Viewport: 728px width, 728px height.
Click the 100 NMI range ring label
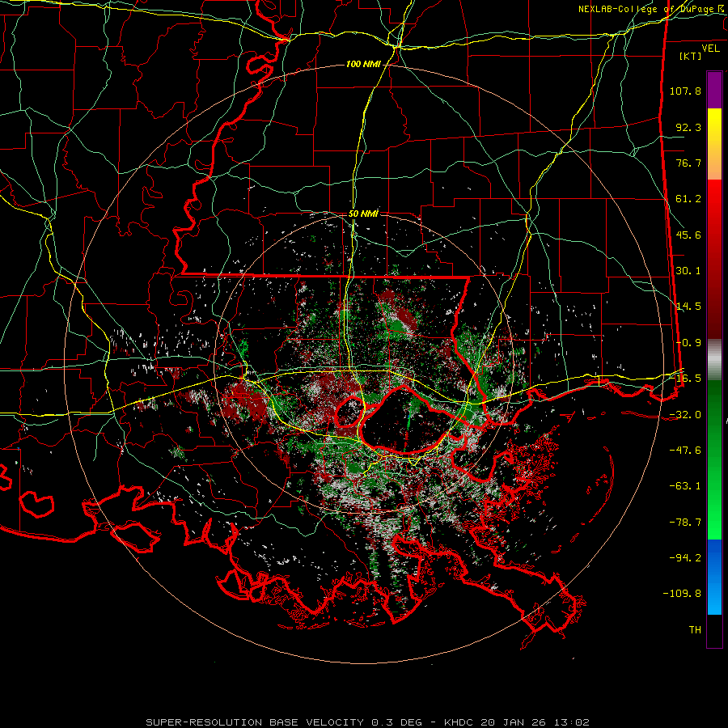[x=363, y=64]
